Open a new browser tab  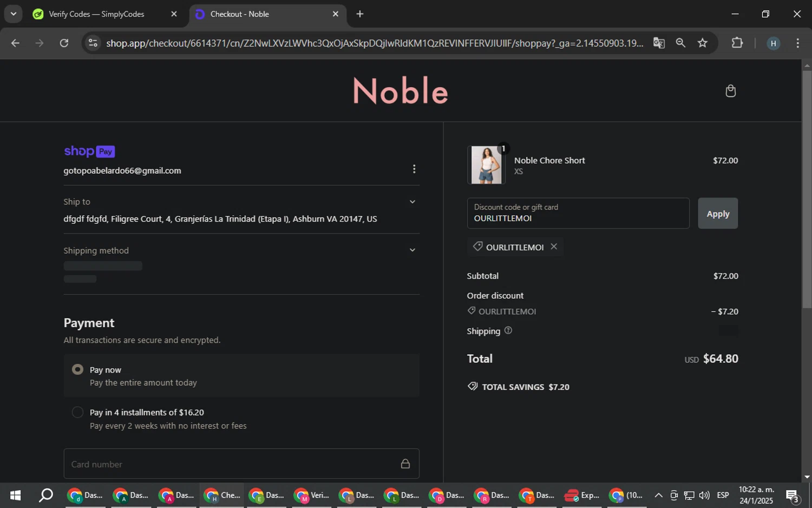click(360, 14)
